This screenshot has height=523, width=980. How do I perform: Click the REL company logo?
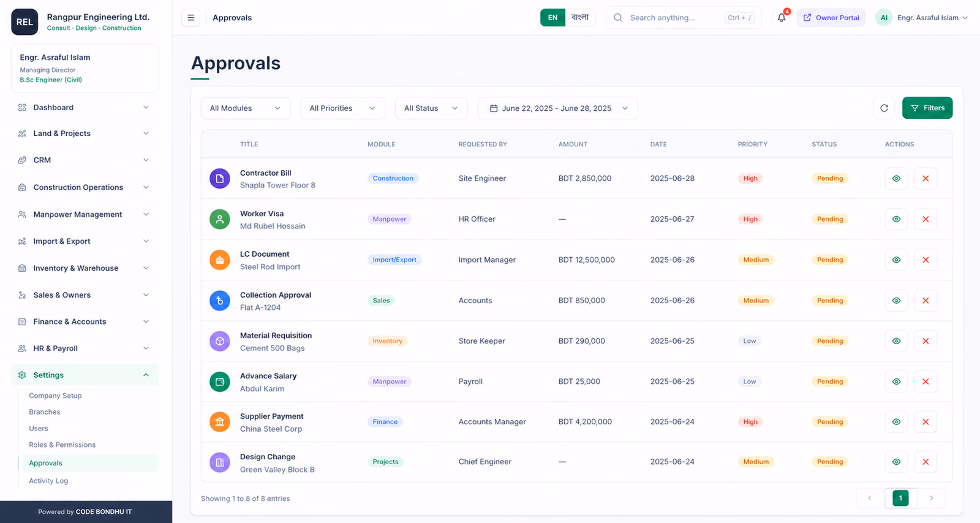pyautogui.click(x=24, y=22)
